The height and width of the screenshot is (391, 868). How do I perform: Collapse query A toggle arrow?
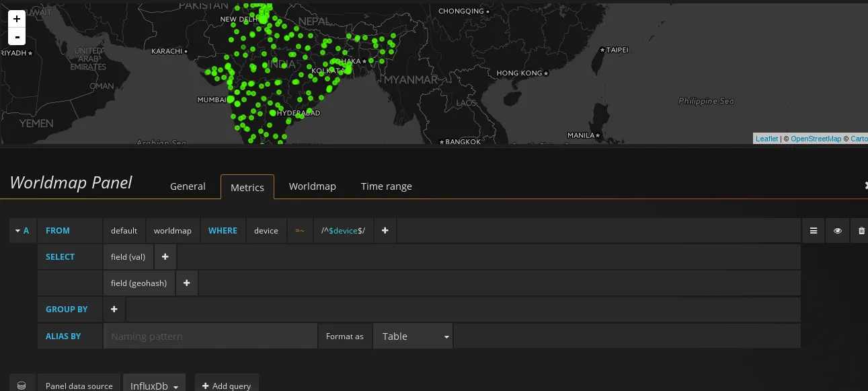click(x=17, y=230)
